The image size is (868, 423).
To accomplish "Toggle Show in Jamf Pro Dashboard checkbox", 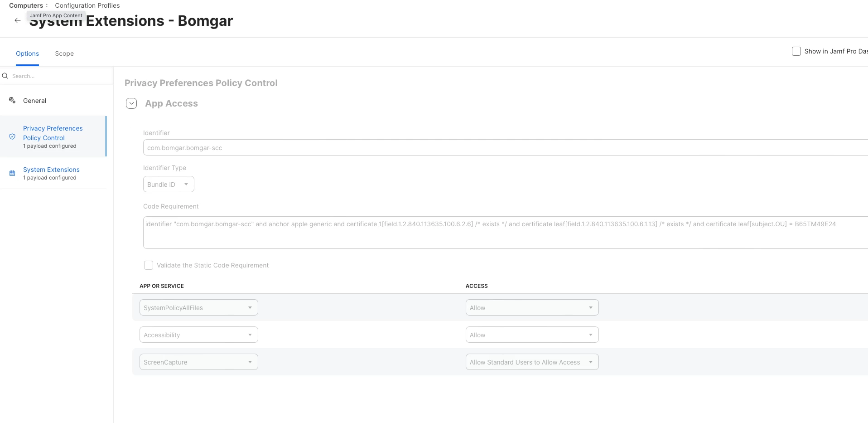I will point(796,51).
